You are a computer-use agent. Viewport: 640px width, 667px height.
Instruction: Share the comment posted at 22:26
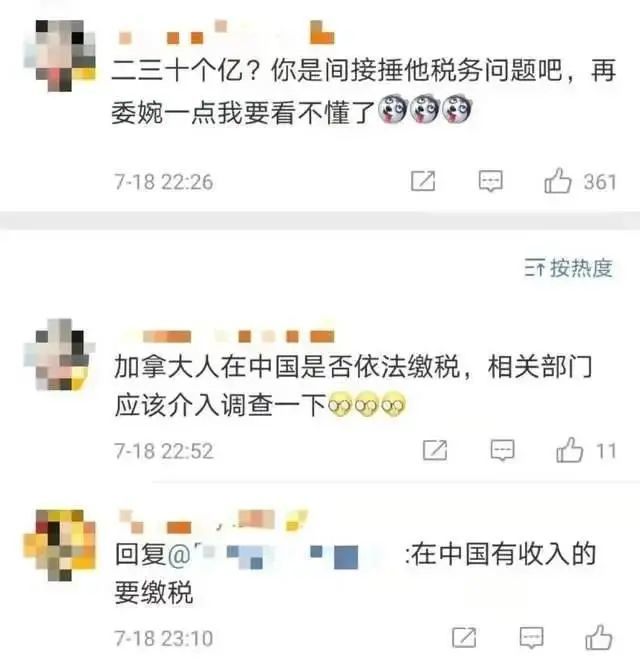(423, 182)
